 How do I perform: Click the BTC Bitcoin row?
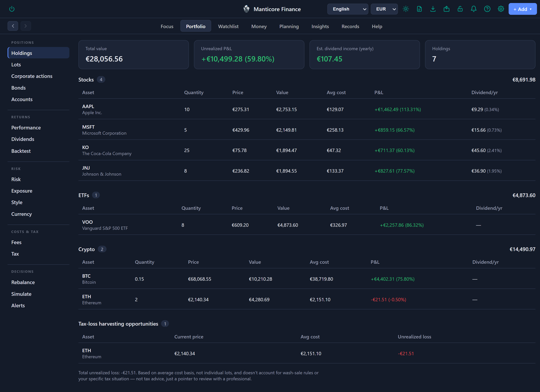click(307, 279)
